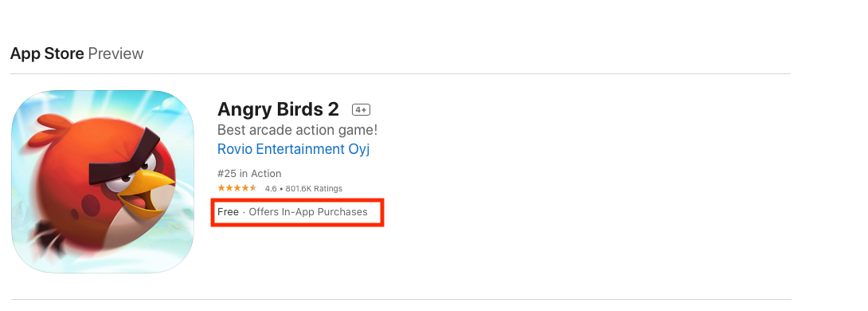Click the first orange rating star

pyautogui.click(x=221, y=188)
